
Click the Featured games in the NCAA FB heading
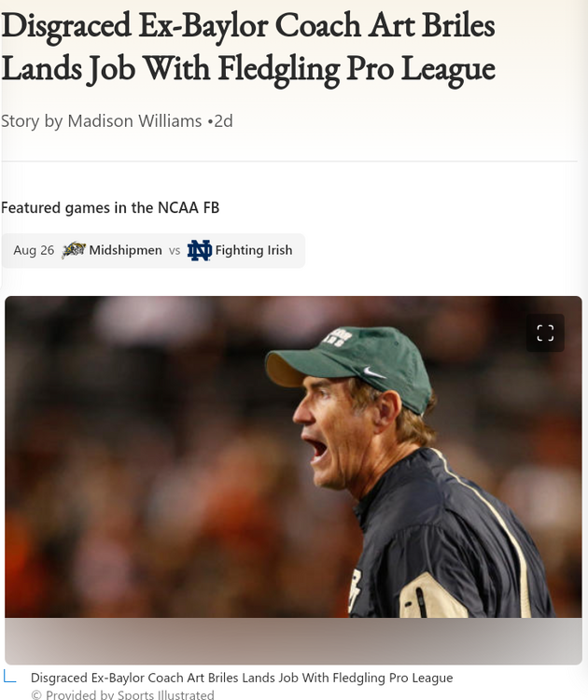coord(110,207)
